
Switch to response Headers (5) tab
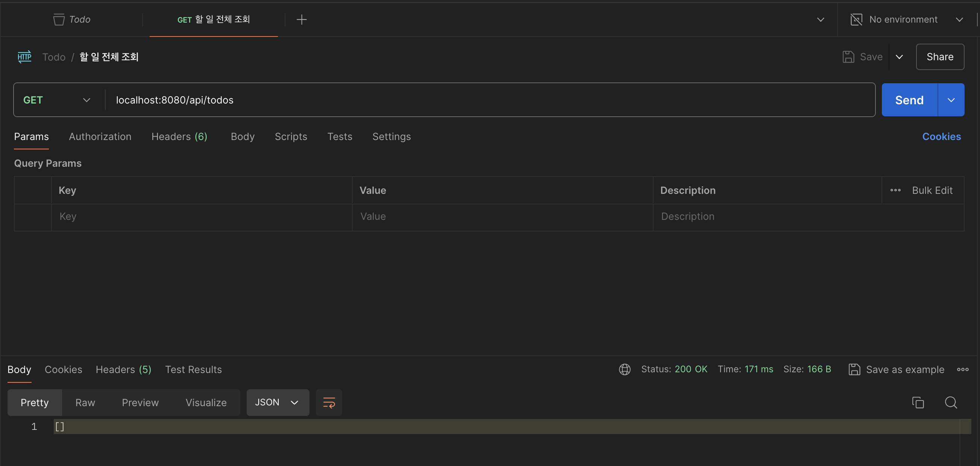coord(123,369)
